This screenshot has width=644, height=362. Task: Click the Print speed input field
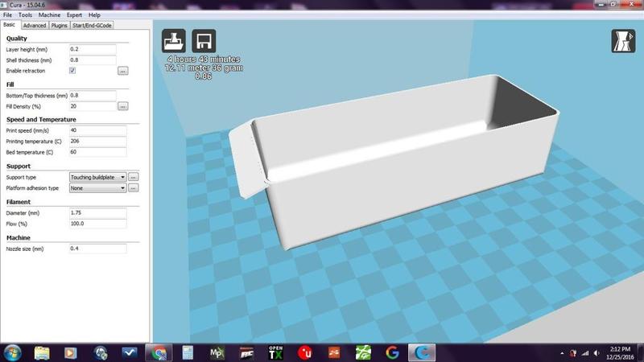[97, 130]
